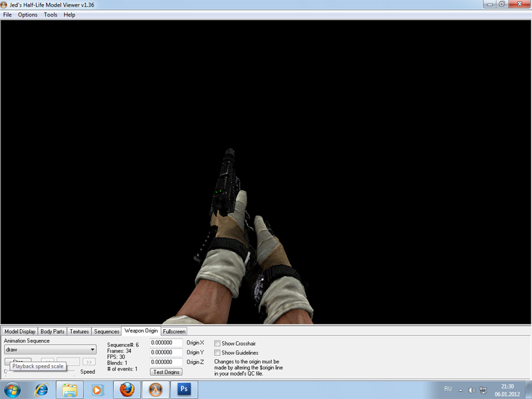Image resolution: width=532 pixels, height=399 pixels.
Task: Open Windows Explorer folder from taskbar
Action: 70,390
